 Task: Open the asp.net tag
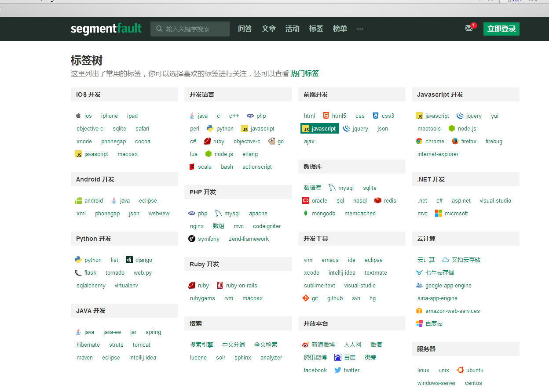pos(461,200)
